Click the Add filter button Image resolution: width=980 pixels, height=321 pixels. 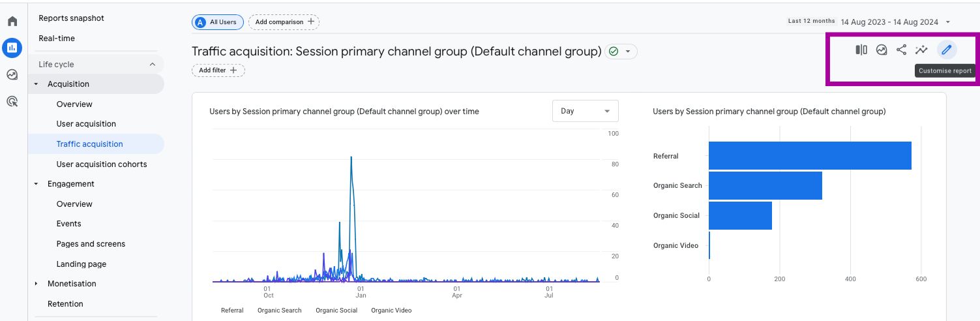(x=218, y=70)
